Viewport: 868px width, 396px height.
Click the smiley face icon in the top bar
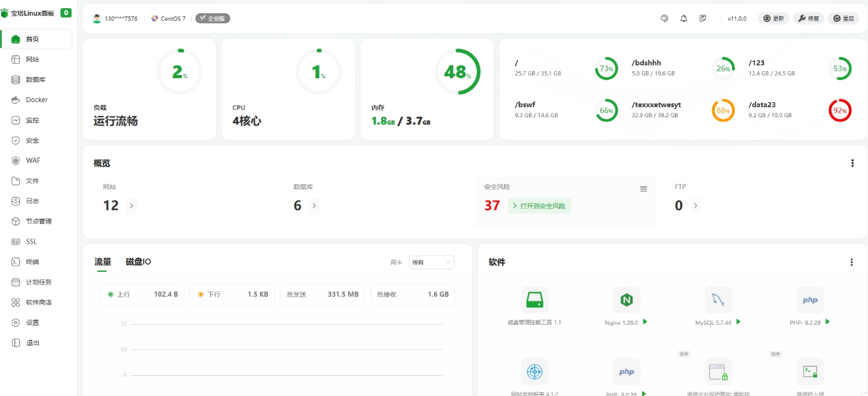tap(664, 18)
